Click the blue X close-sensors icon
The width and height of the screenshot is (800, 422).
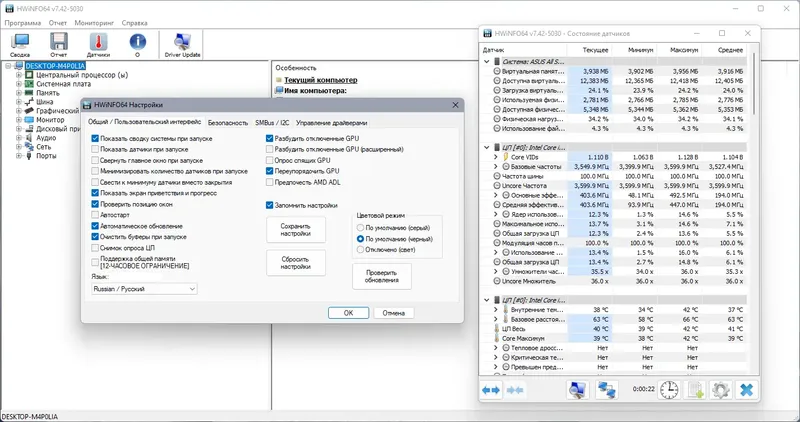click(x=746, y=390)
